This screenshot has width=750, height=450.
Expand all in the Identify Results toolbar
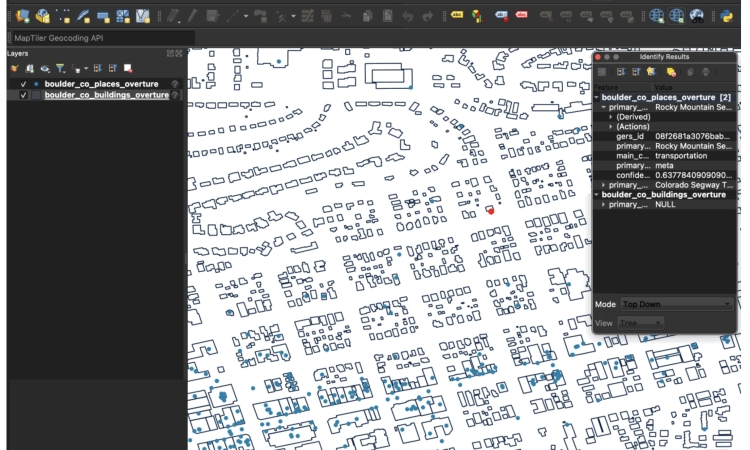[x=621, y=72]
